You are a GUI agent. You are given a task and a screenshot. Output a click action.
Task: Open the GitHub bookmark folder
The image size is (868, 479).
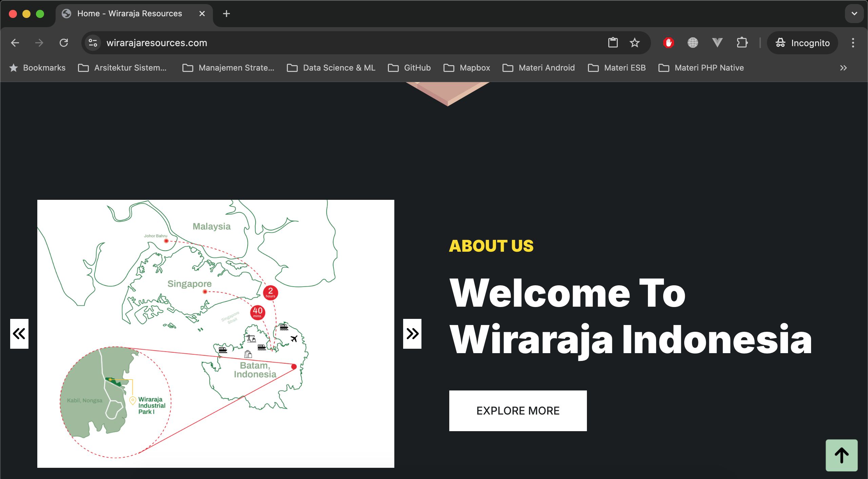pyautogui.click(x=410, y=68)
